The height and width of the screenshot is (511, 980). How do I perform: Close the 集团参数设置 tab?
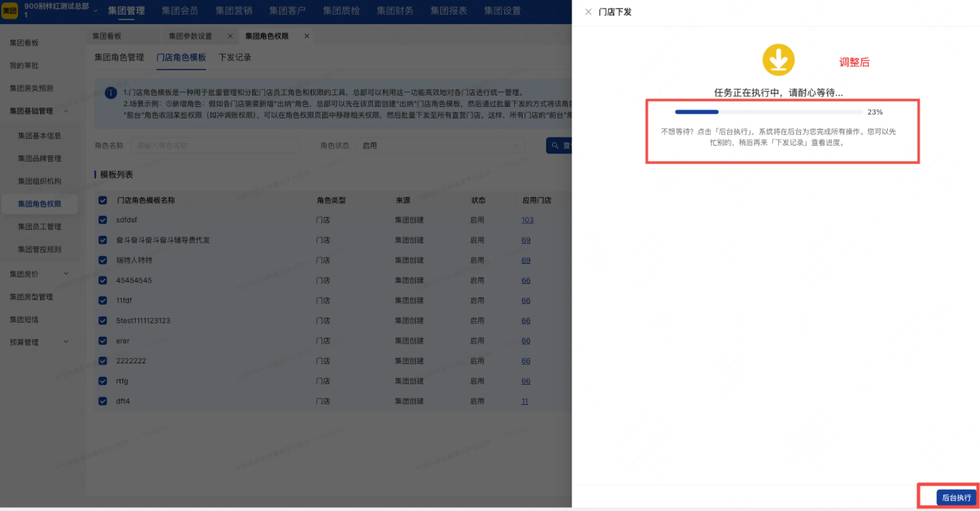tap(230, 36)
